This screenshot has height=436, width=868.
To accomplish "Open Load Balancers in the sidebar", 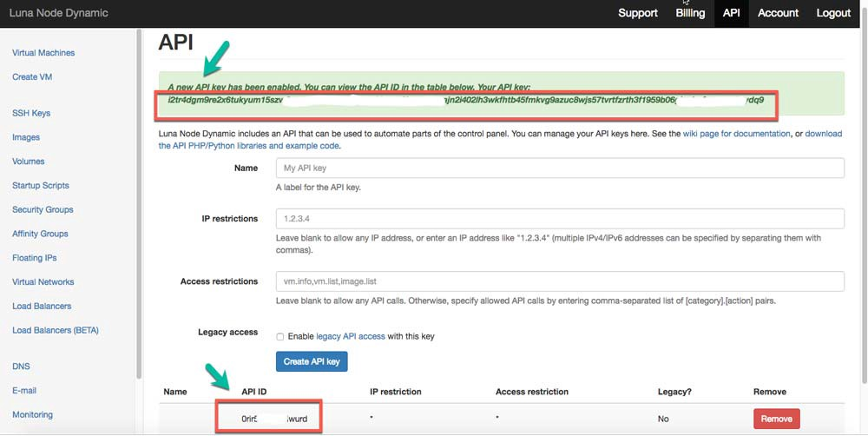I will (x=42, y=306).
